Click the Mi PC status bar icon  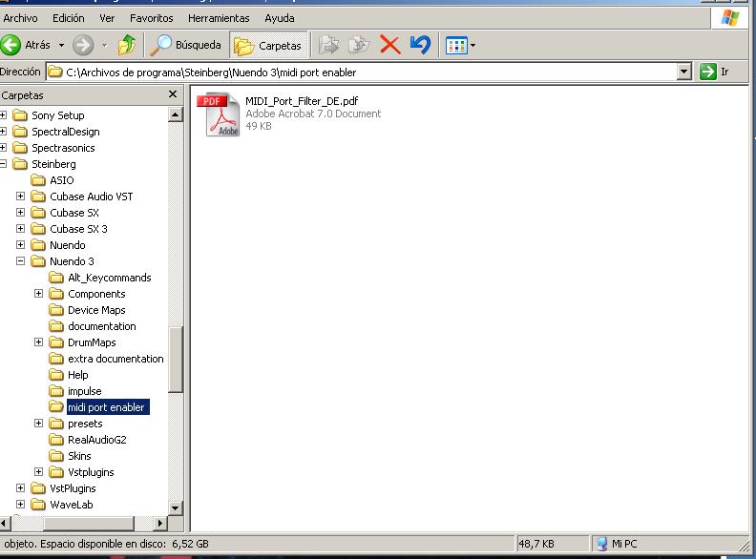pyautogui.click(x=601, y=544)
